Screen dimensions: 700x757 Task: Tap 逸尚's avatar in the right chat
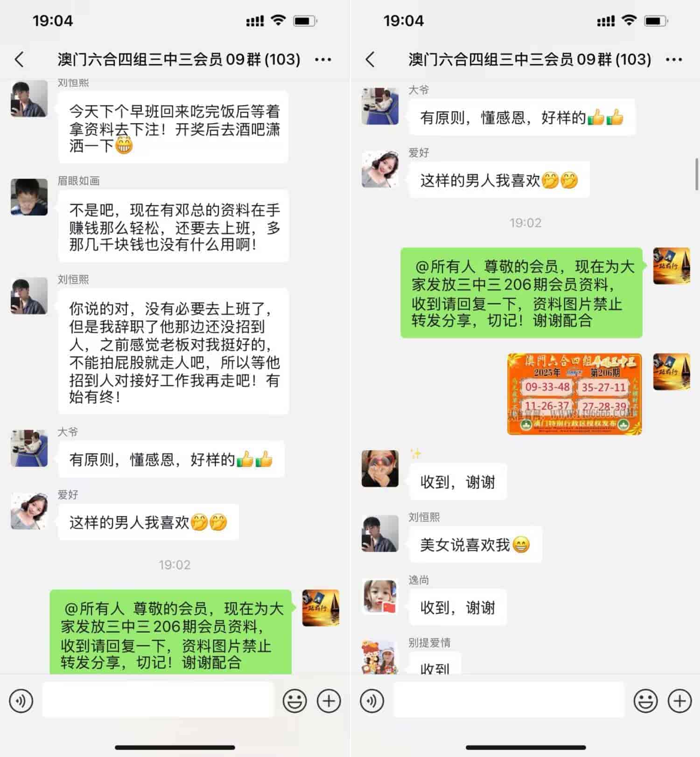(380, 597)
